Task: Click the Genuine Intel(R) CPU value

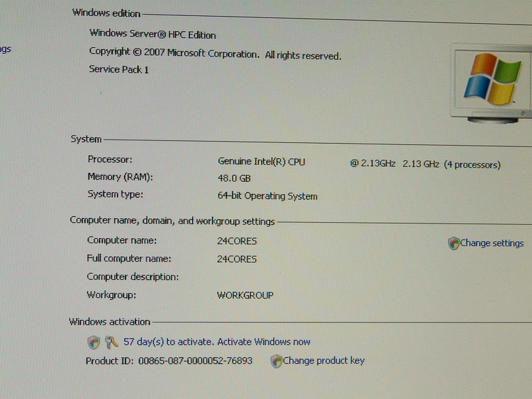Action: click(261, 162)
